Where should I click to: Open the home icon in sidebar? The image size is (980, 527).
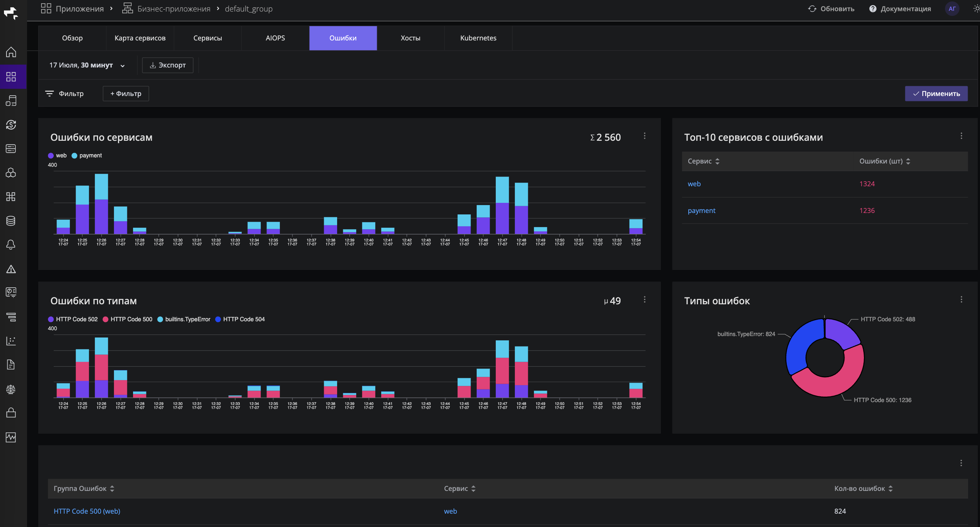(11, 52)
